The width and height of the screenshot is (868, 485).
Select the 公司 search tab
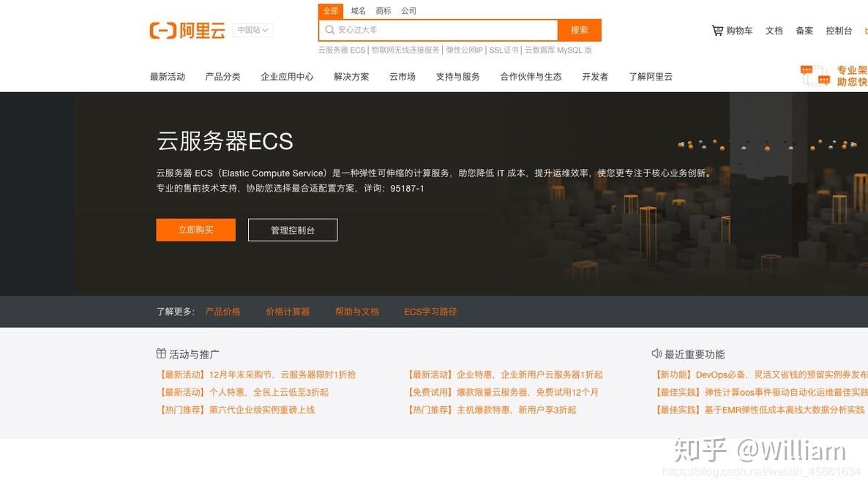408,11
